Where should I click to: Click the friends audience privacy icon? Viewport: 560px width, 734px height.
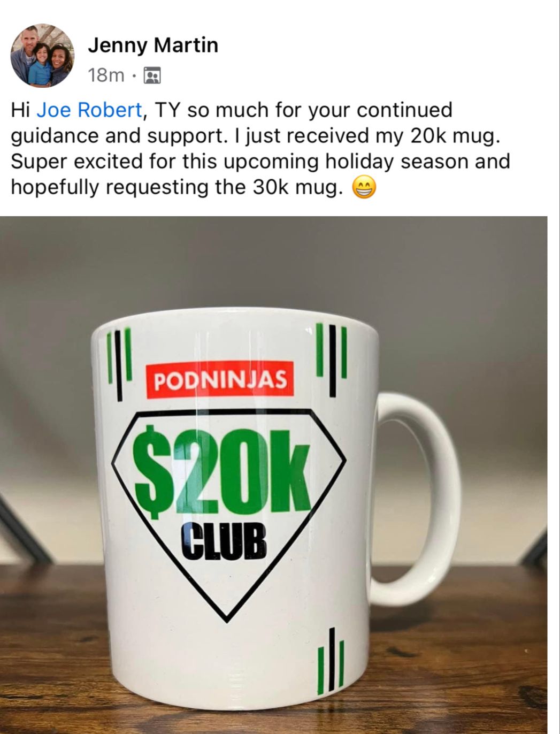point(152,76)
